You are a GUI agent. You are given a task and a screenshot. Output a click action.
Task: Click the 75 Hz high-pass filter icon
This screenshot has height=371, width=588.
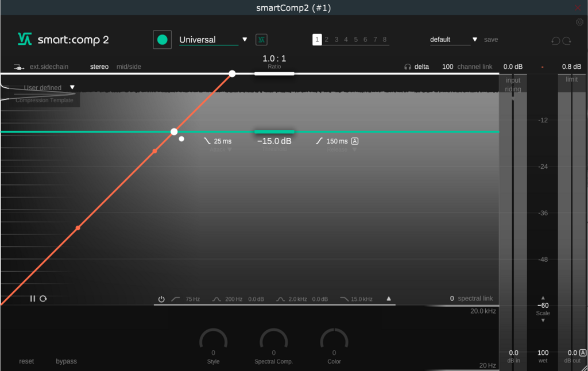[x=176, y=299]
